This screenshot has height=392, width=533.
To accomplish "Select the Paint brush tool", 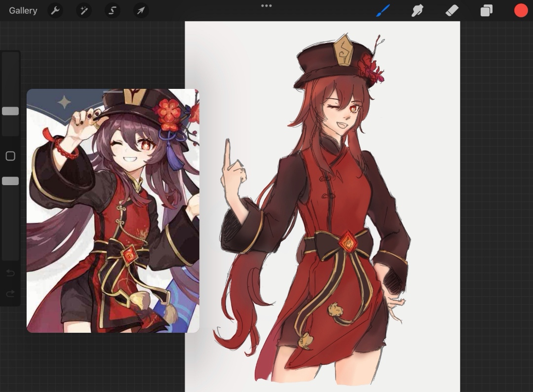I will click(383, 10).
